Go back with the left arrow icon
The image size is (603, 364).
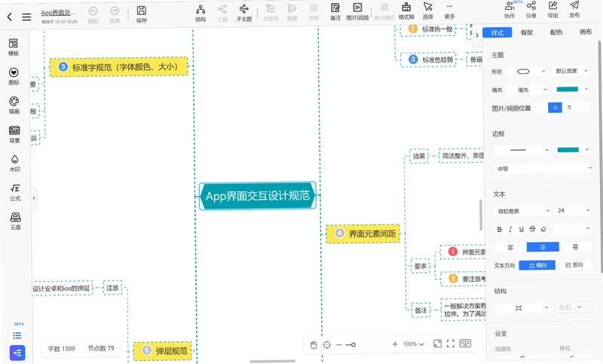click(x=10, y=17)
